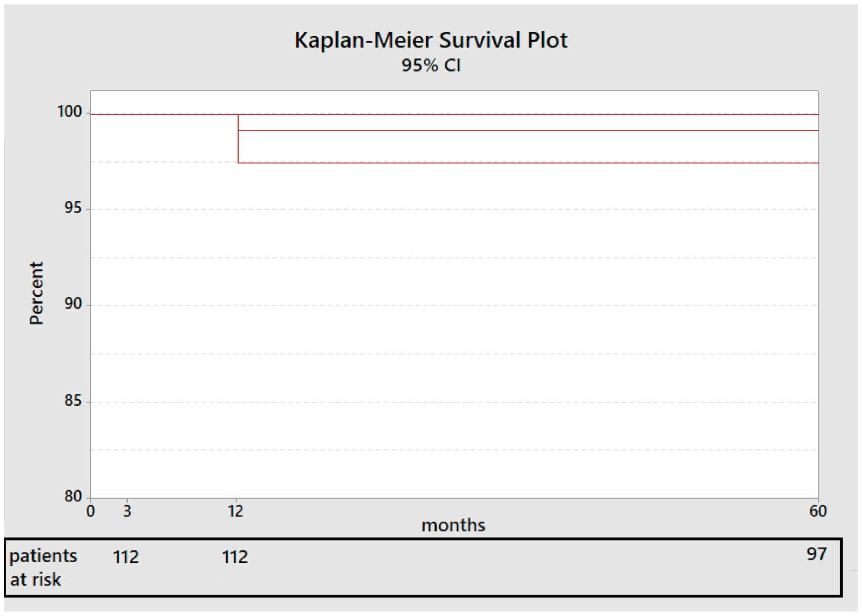
Task: Select the "95% CI" subtitle text
Action: (x=431, y=66)
